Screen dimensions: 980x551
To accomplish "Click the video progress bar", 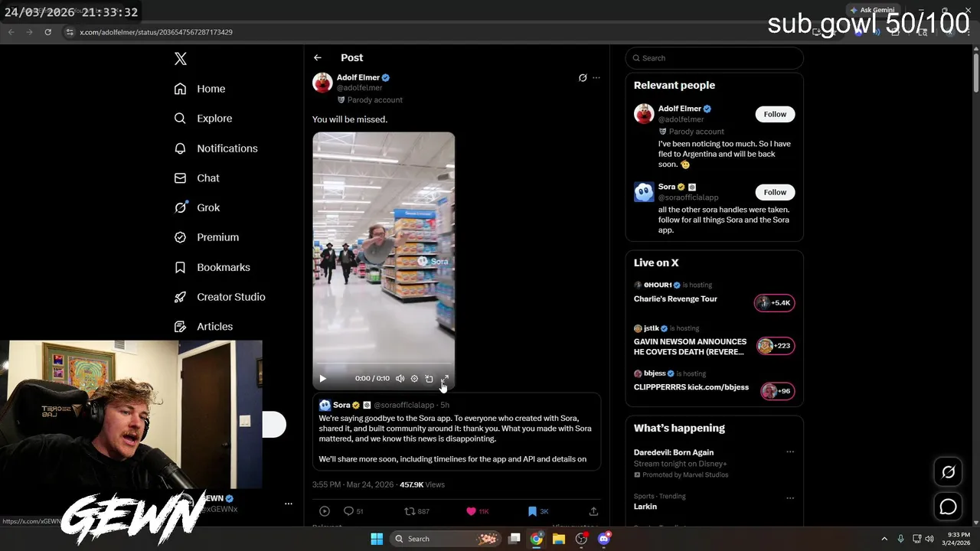I will (x=384, y=364).
